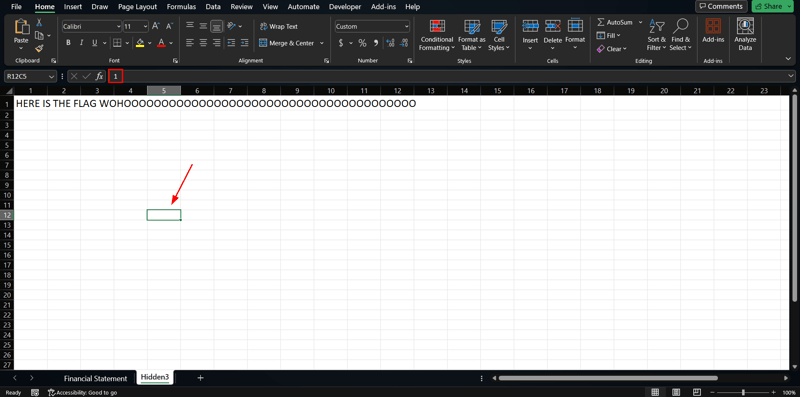This screenshot has width=800, height=397.
Task: Open the Clear dropdown
Action: click(x=611, y=49)
